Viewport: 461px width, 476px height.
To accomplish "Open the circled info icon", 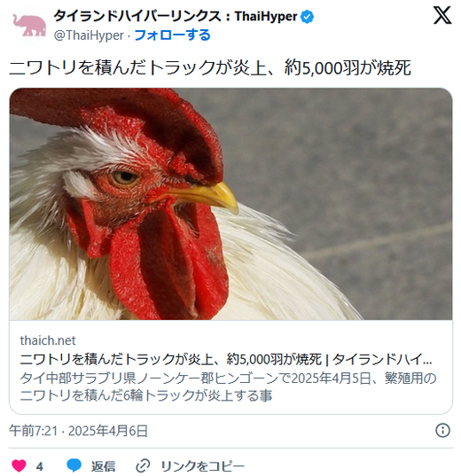I will (442, 430).
